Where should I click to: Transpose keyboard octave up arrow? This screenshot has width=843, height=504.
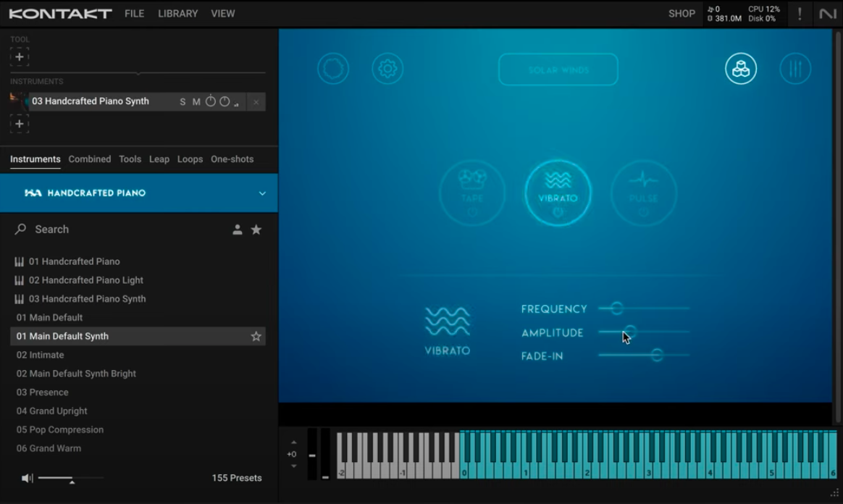click(x=293, y=442)
